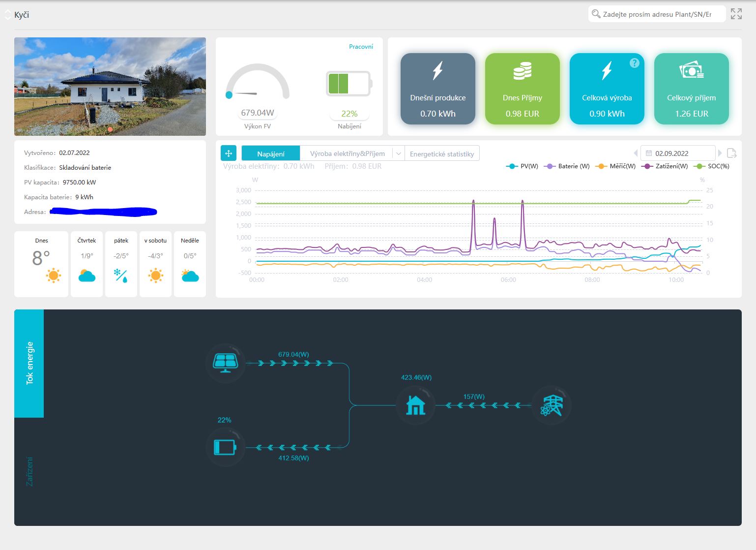Click the Plant/SN address search field
Image resolution: width=756 pixels, height=550 pixels.
[657, 14]
